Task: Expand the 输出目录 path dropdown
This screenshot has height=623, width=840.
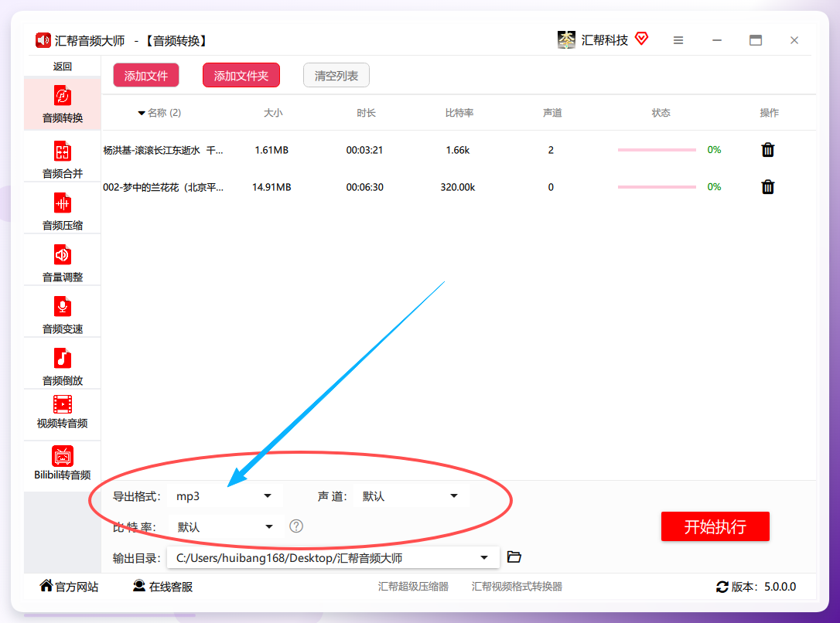Action: (x=483, y=558)
